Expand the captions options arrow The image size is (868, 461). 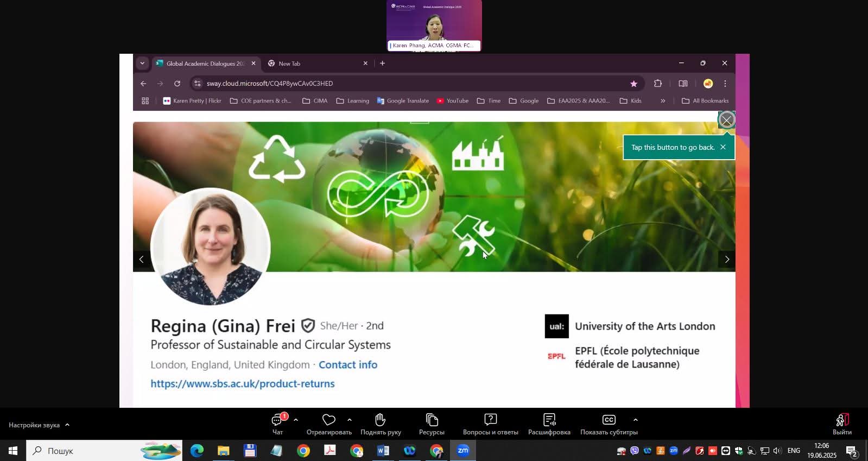click(635, 420)
